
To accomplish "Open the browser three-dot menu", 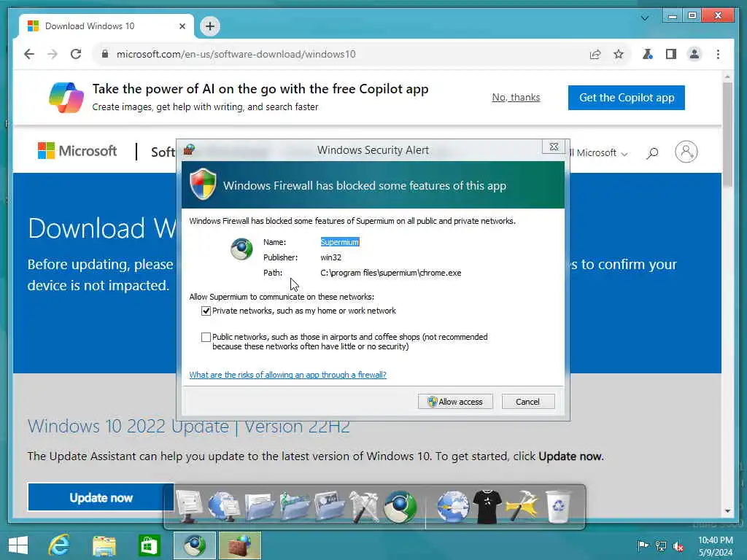I will pos(718,54).
